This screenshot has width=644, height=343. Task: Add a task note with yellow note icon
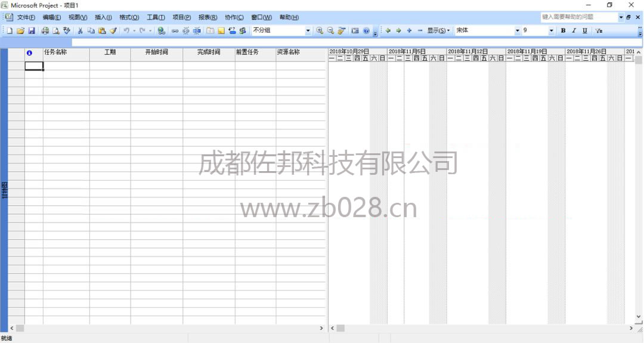pos(221,31)
